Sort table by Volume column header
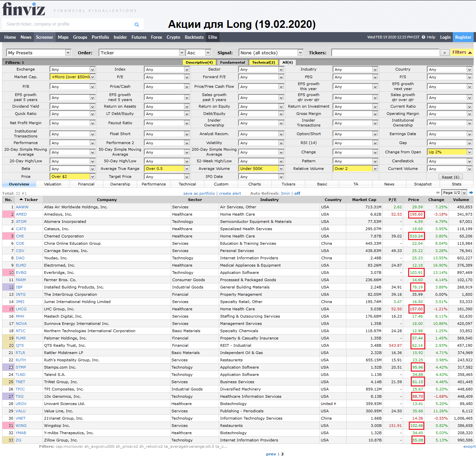This screenshot has height=459, width=476. (x=461, y=200)
